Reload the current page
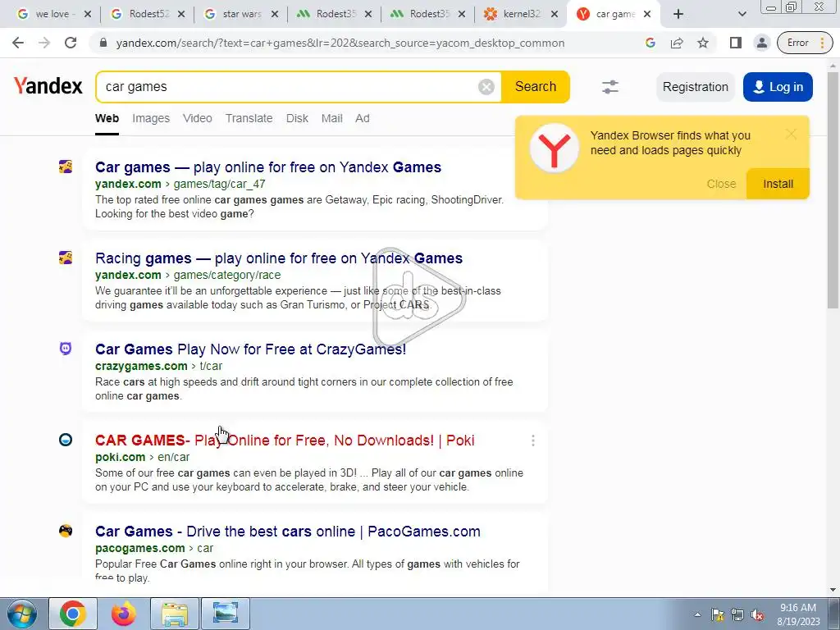Screen dimensions: 840x630 (71, 43)
